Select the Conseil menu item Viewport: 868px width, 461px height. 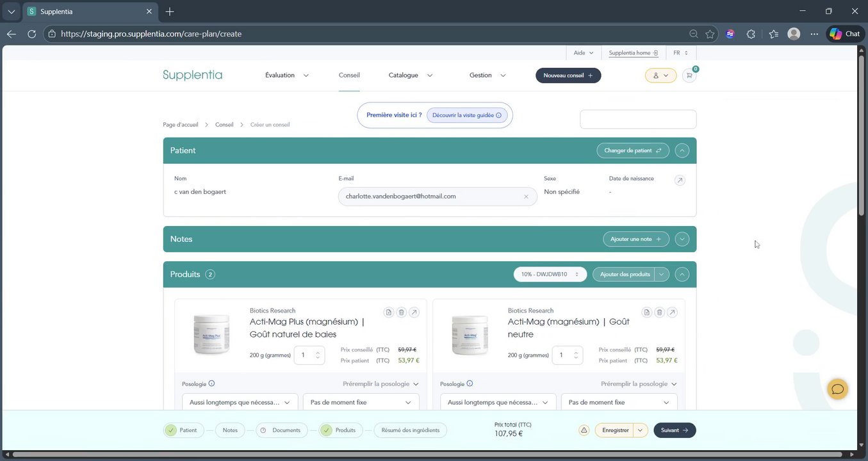[349, 75]
